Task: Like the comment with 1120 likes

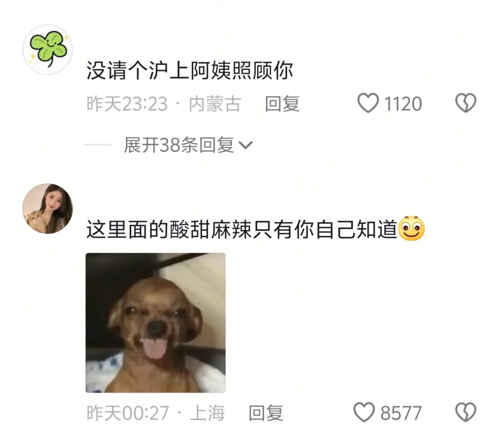Action: coord(368,103)
